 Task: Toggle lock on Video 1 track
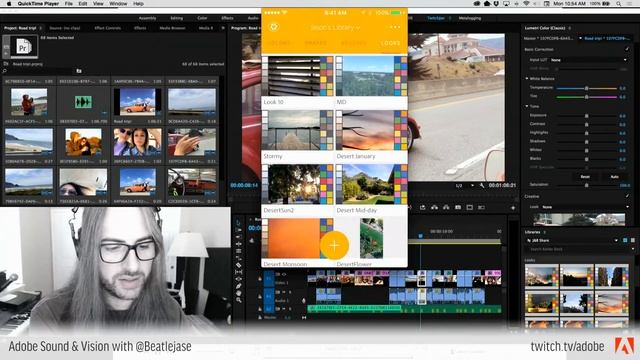point(260,279)
